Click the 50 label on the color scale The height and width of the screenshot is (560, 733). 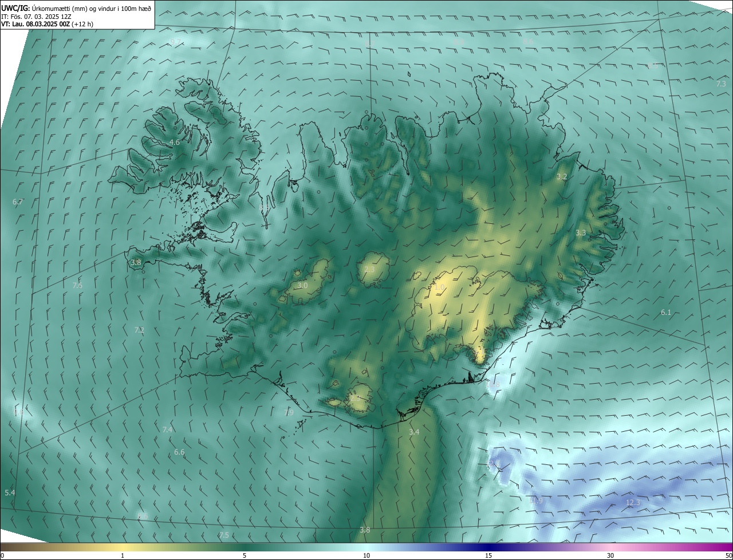pos(728,555)
